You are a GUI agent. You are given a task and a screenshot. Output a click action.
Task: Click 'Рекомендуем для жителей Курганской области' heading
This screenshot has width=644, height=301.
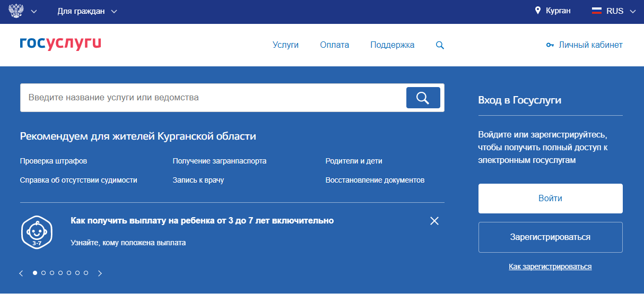138,136
